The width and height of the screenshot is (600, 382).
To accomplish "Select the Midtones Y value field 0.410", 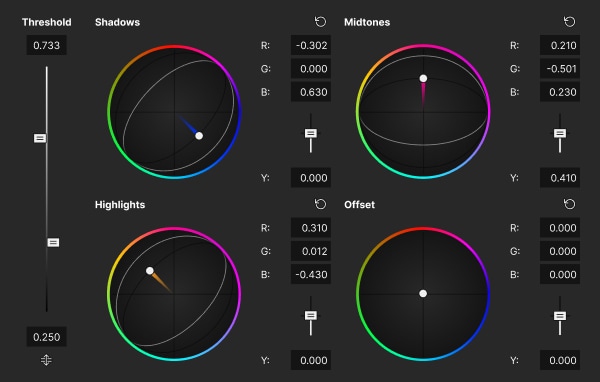I will 560,178.
